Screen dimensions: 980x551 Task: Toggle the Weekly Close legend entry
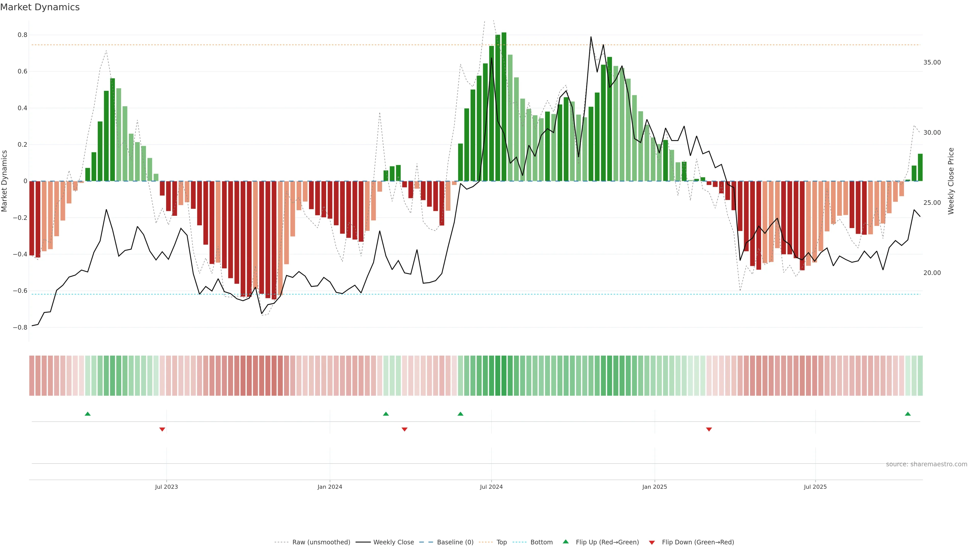click(393, 542)
